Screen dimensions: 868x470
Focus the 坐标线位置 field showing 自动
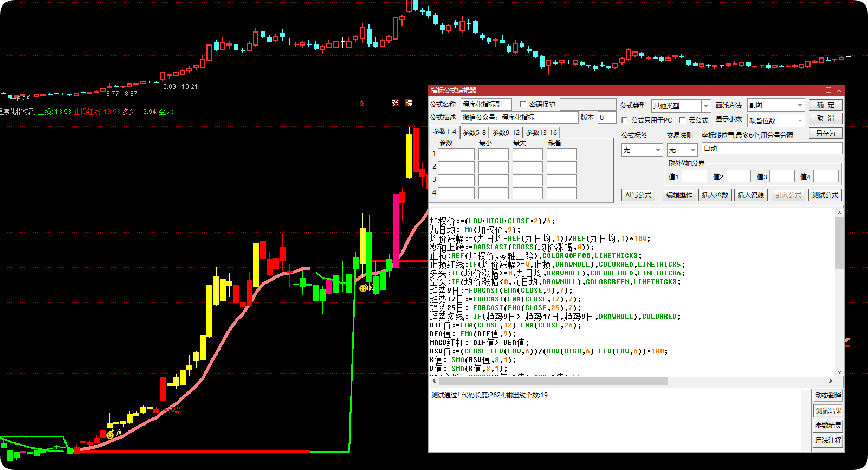click(772, 149)
